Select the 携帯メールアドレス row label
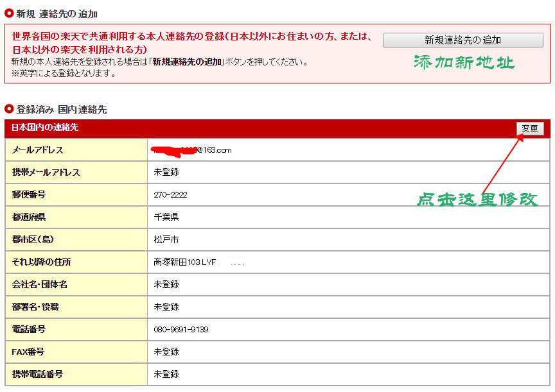555x392 pixels. [x=46, y=173]
